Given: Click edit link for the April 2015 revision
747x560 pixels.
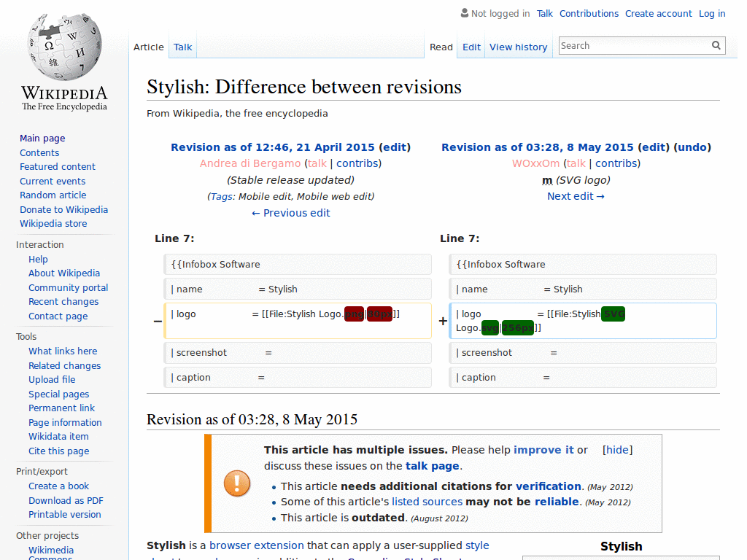Looking at the screenshot, I should point(395,147).
